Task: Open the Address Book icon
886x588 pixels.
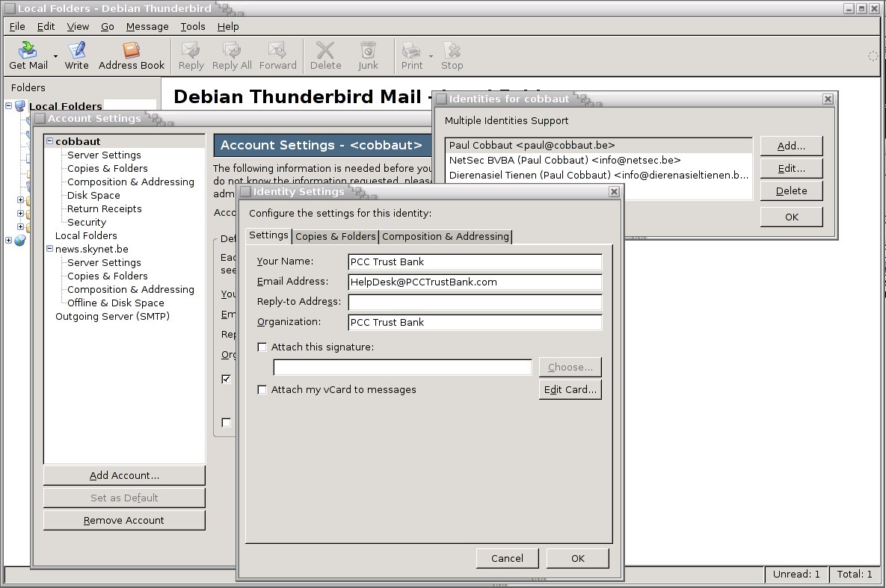Action: (x=131, y=50)
